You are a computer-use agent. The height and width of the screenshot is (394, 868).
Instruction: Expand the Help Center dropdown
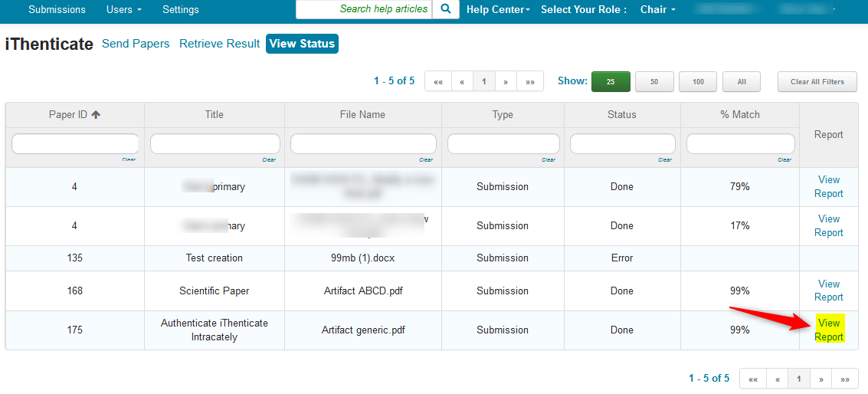point(498,10)
